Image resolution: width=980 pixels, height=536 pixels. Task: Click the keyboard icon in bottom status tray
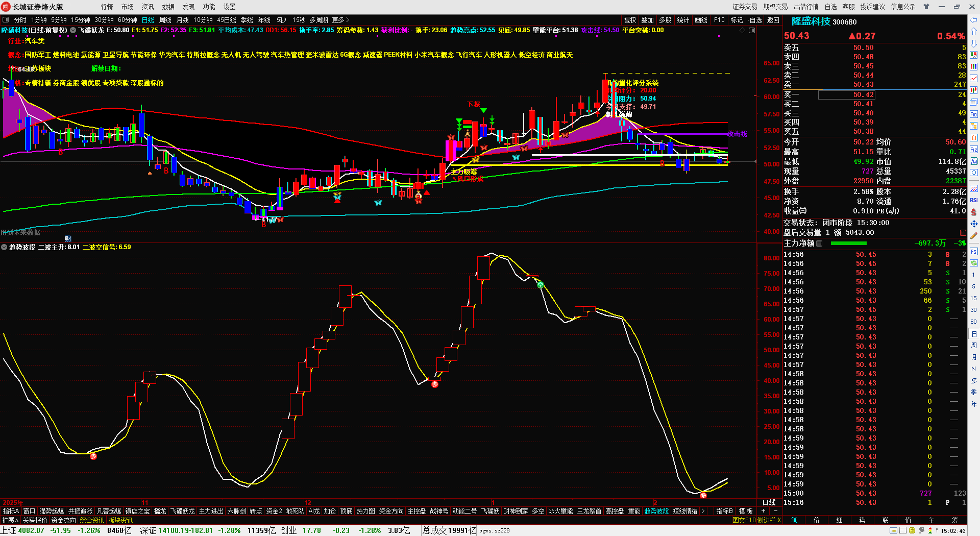coord(893,530)
